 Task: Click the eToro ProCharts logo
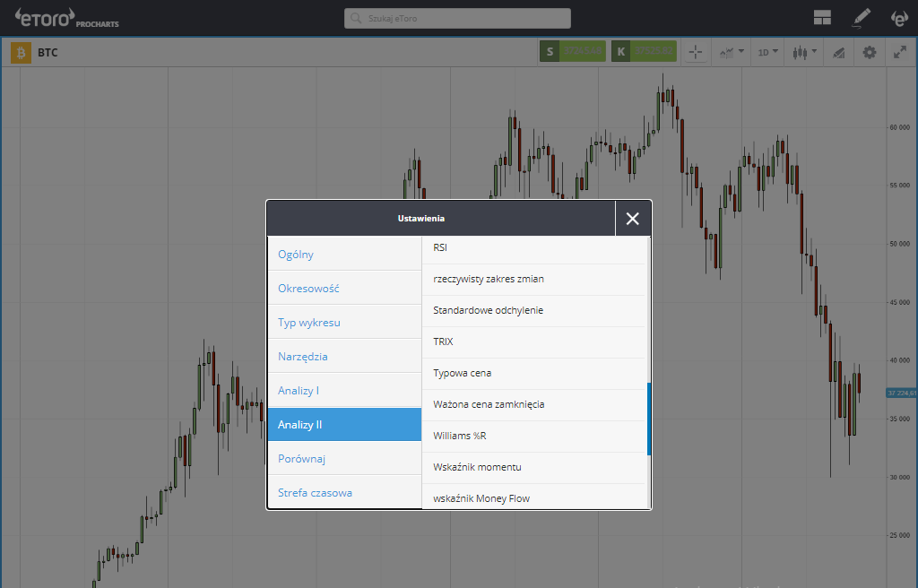point(66,18)
